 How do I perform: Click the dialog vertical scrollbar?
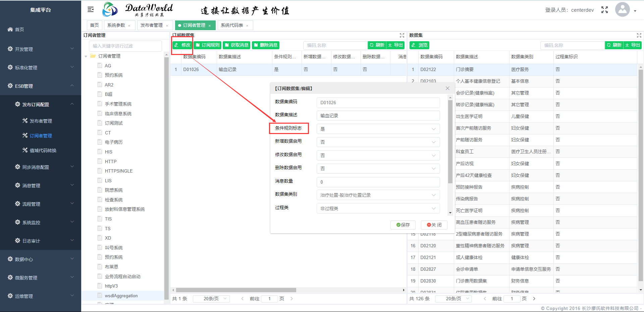(x=450, y=141)
